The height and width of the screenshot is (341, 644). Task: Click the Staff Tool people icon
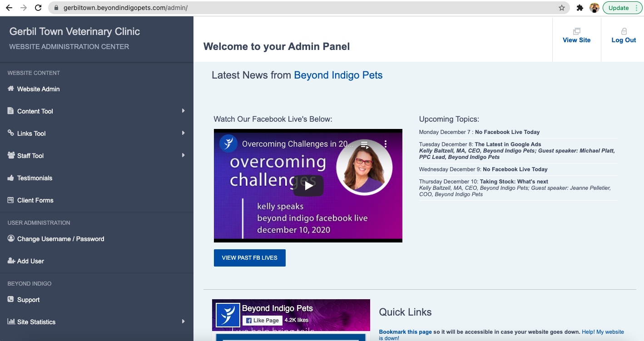coord(11,155)
